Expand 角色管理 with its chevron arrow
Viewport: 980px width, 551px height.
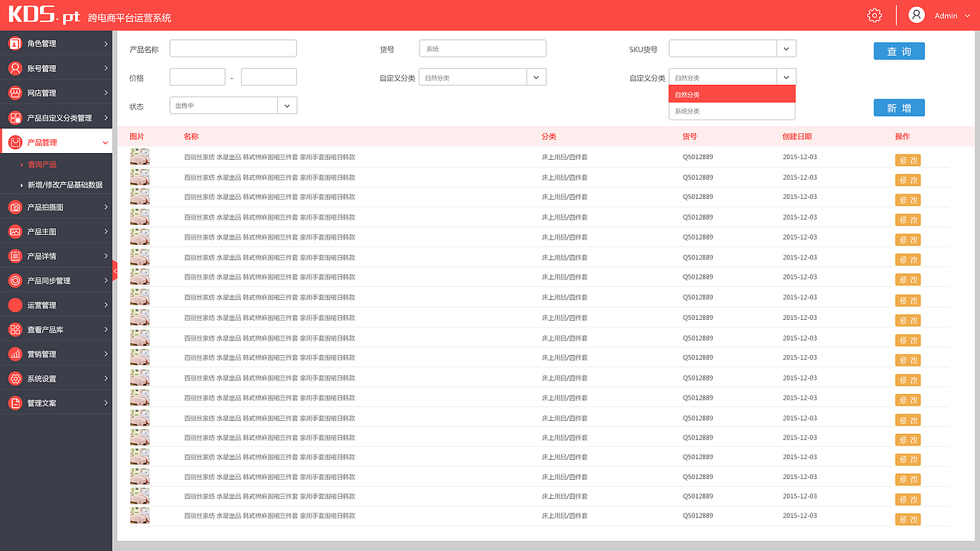(x=106, y=44)
